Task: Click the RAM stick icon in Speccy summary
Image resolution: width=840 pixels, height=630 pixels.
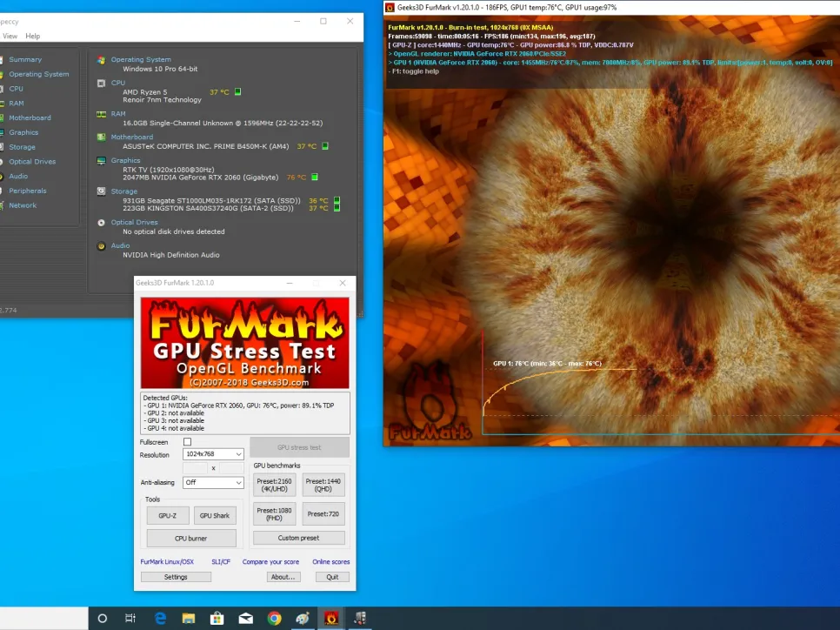Action: click(101, 114)
